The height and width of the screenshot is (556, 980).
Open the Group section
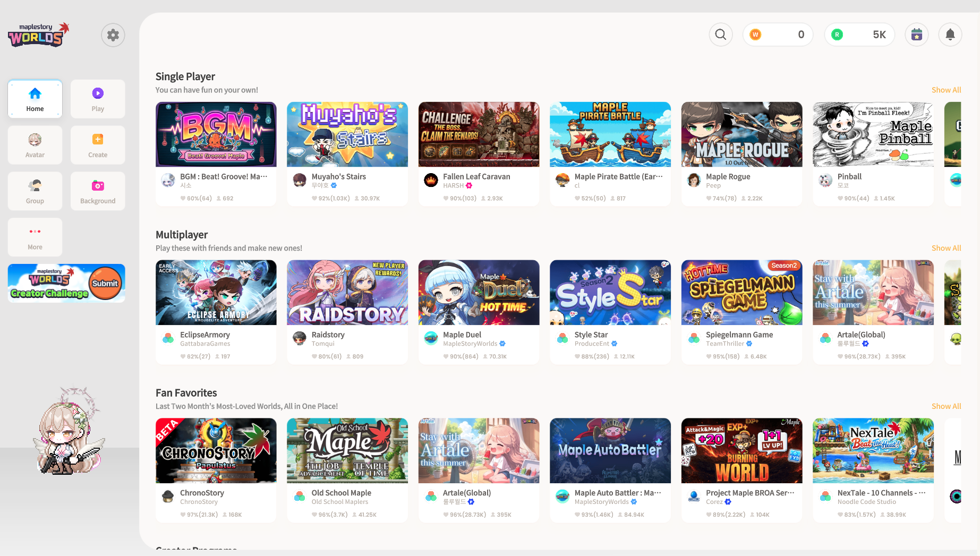35,191
